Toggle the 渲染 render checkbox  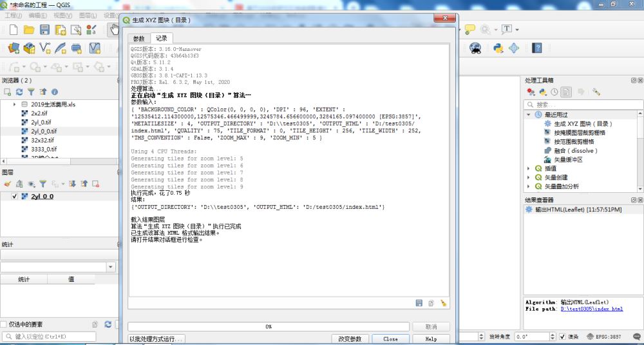(562, 337)
